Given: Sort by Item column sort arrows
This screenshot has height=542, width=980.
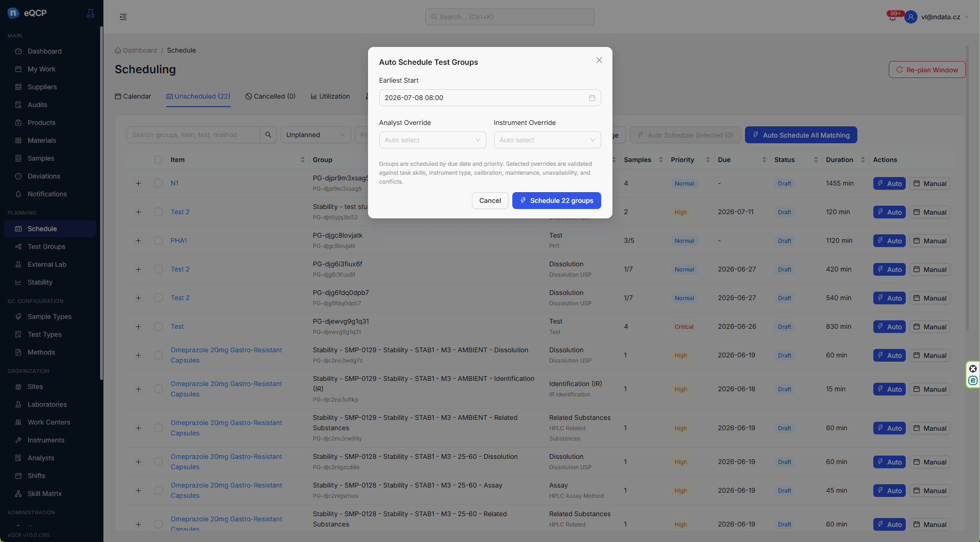Looking at the screenshot, I should [302, 160].
